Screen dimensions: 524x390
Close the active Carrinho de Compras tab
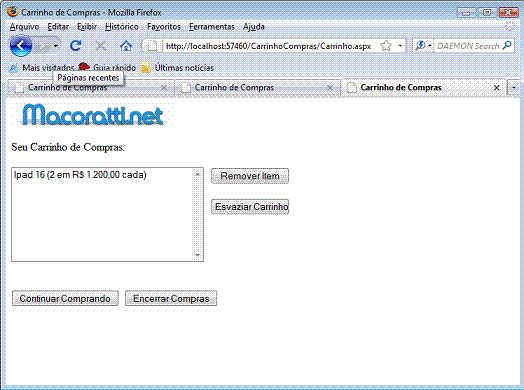(x=497, y=88)
